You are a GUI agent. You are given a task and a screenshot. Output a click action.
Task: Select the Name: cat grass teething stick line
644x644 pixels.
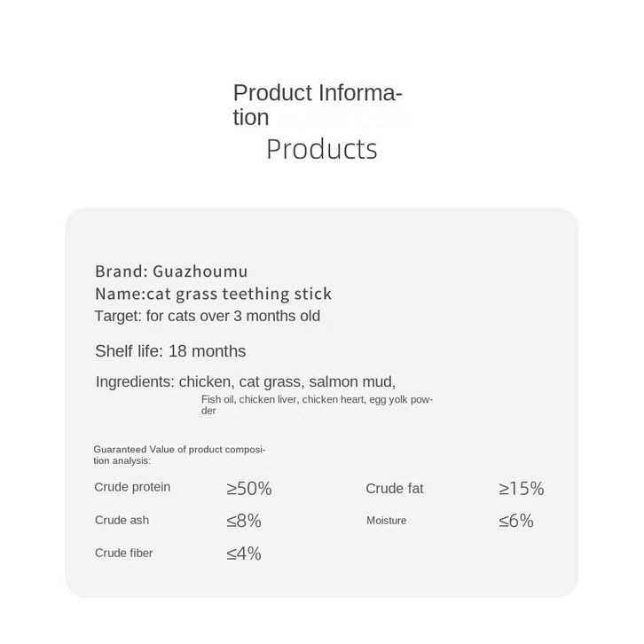[213, 295]
